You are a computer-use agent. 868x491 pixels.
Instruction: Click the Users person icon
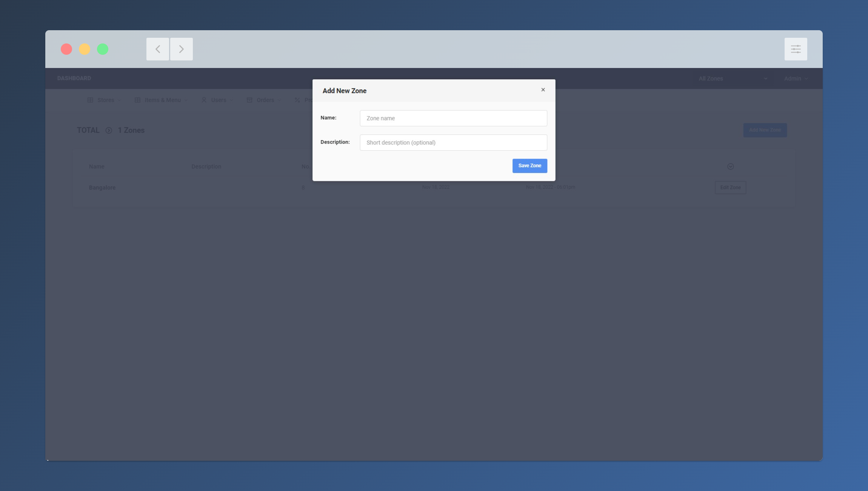click(204, 100)
